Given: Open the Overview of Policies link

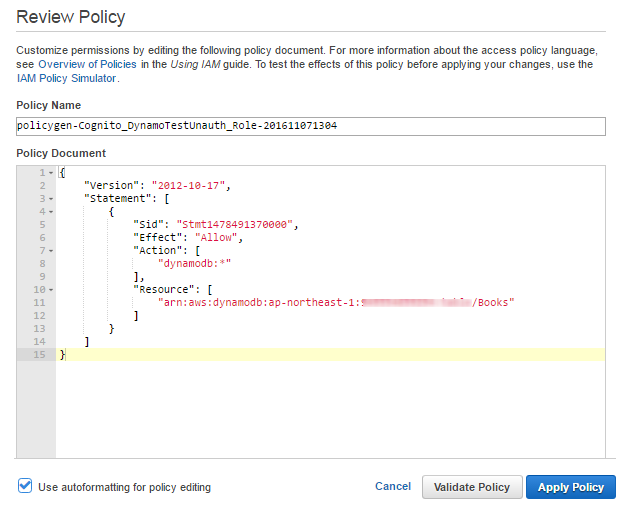Looking at the screenshot, I should tap(87, 64).
